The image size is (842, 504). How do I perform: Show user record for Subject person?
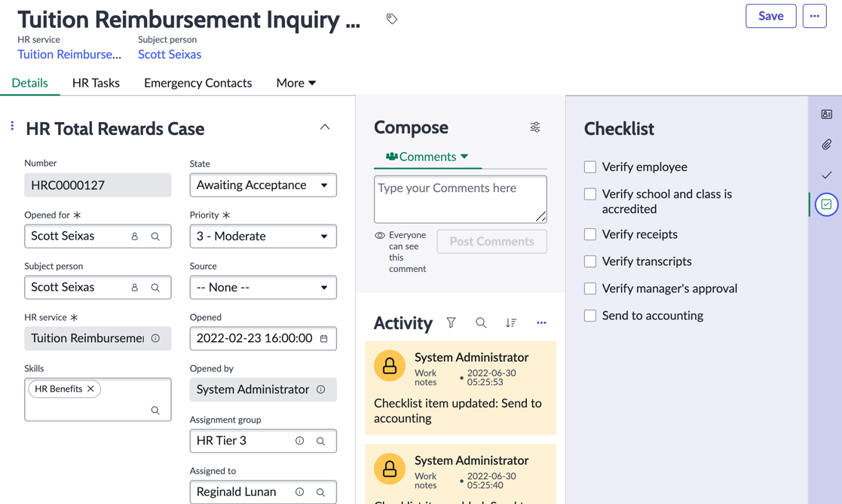coord(135,288)
